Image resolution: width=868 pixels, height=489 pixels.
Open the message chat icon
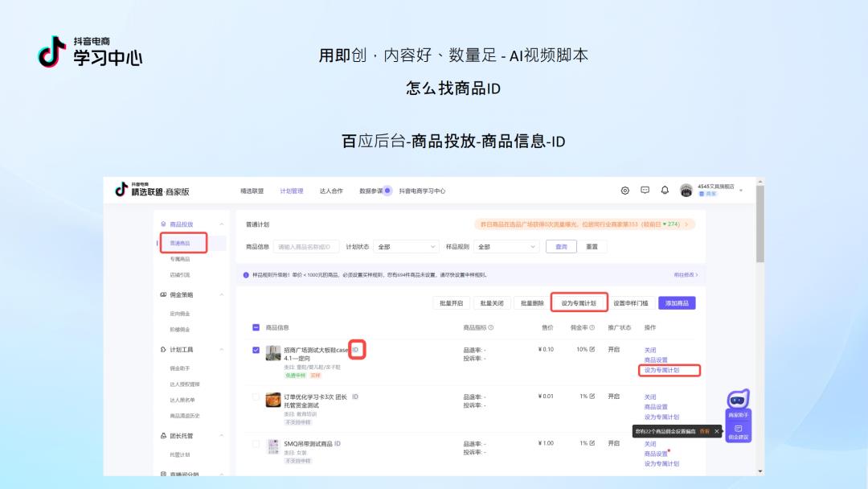pyautogui.click(x=645, y=190)
